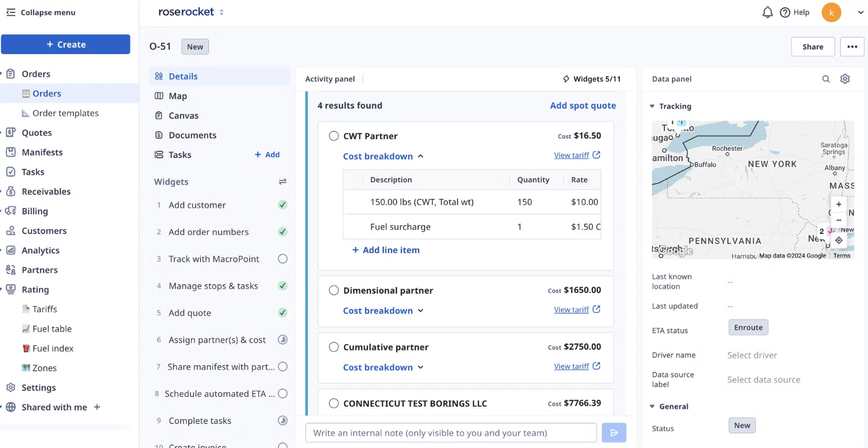
Task: Open the notifications bell
Action: pyautogui.click(x=767, y=12)
